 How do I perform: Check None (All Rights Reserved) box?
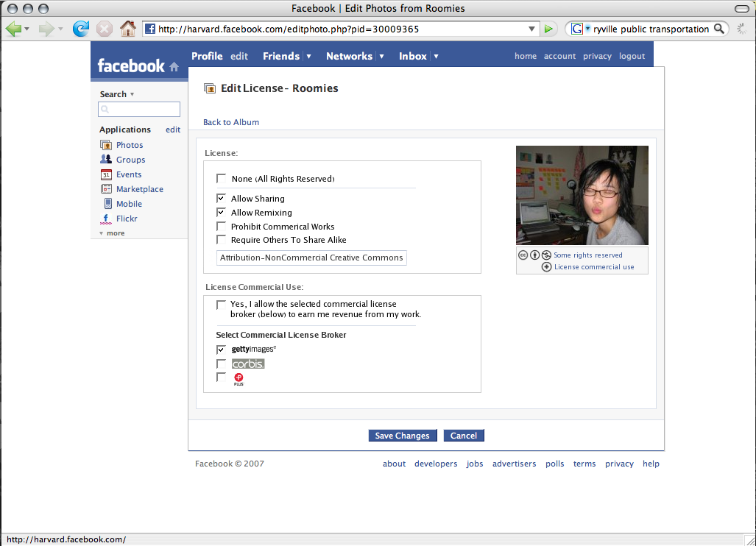222,179
